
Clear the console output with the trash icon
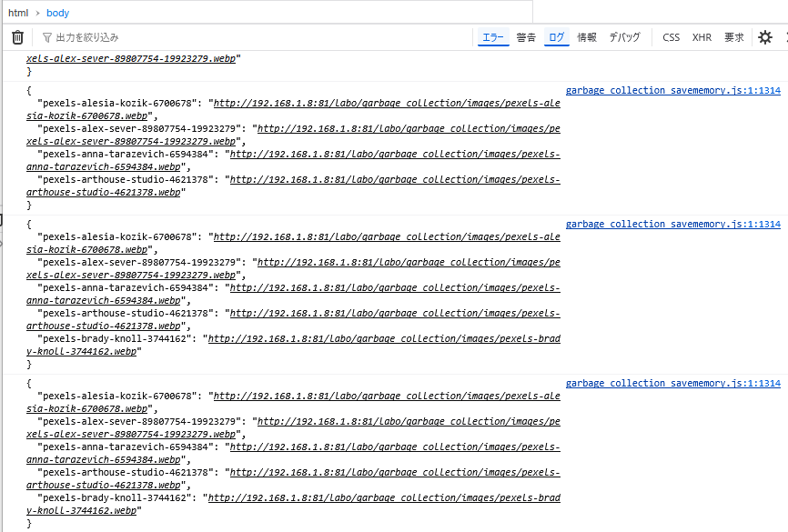pos(17,37)
